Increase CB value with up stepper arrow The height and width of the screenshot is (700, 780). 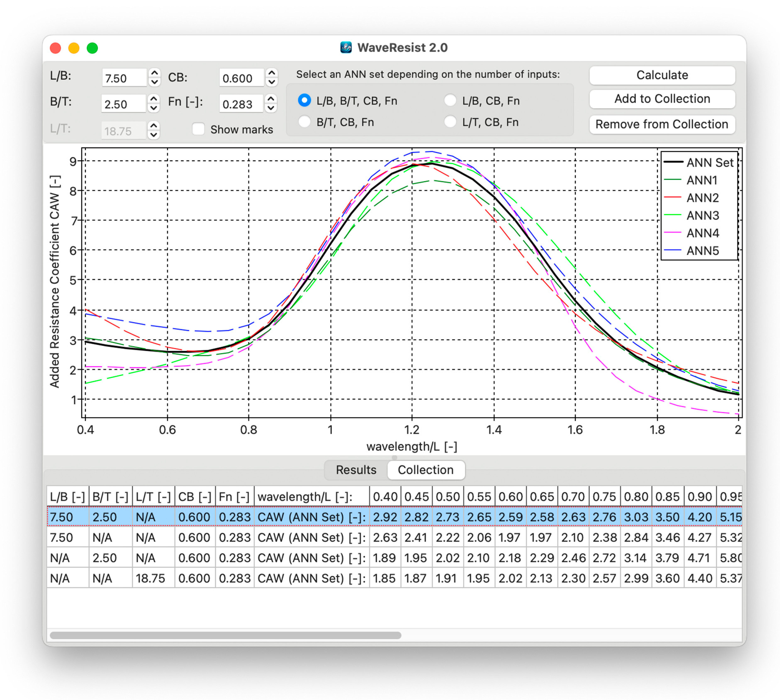click(271, 73)
